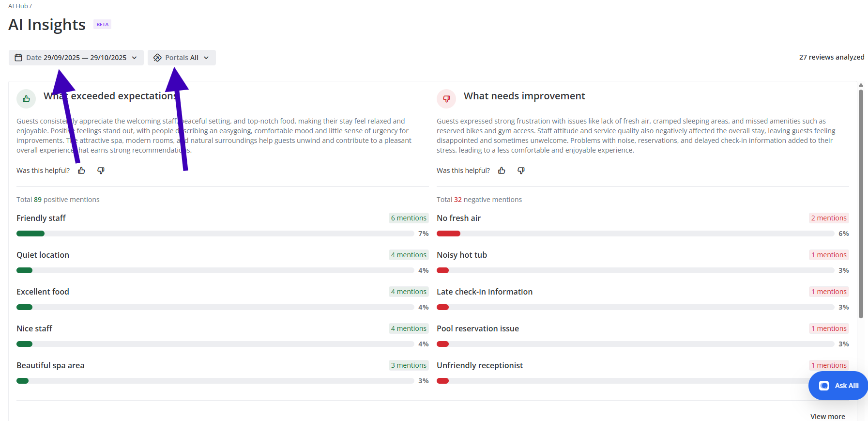Mark improvement summary as helpful with thumbs-up
Viewport: 868px width, 421px height.
502,171
